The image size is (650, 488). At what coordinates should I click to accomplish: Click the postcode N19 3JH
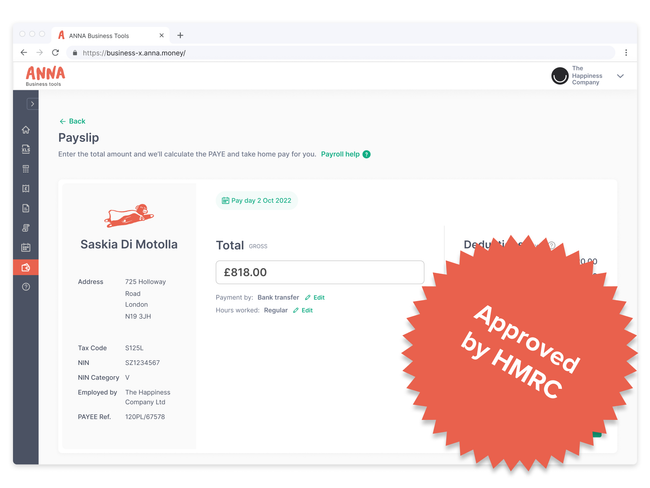tap(138, 316)
